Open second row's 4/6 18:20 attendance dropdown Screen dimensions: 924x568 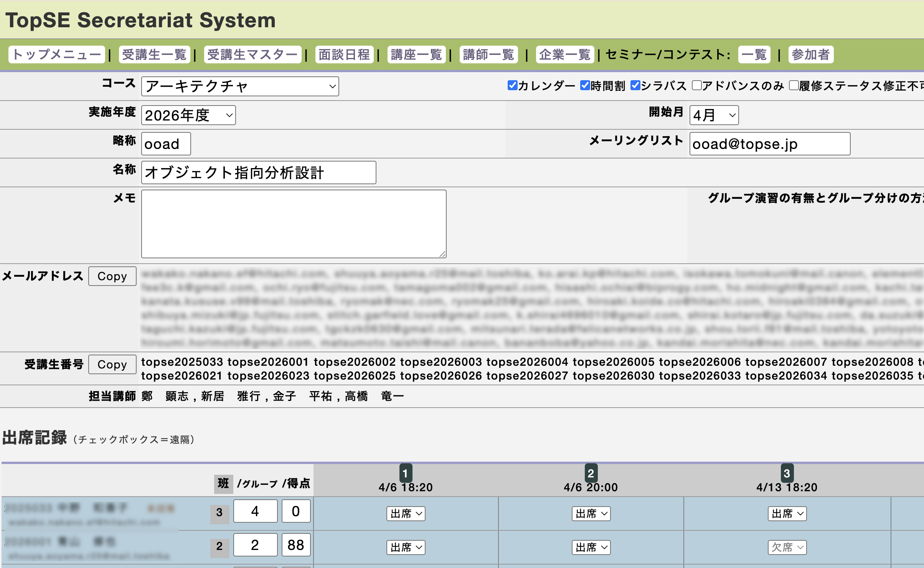point(406,547)
